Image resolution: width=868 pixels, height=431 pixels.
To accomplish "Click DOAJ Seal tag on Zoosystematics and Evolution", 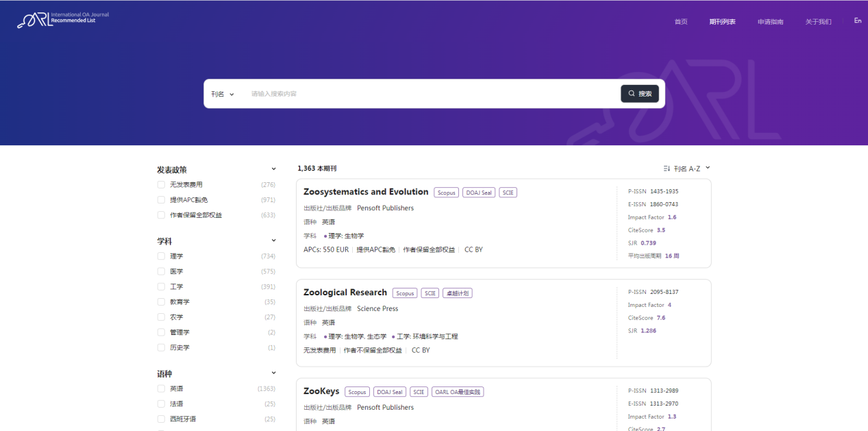I will tap(479, 193).
